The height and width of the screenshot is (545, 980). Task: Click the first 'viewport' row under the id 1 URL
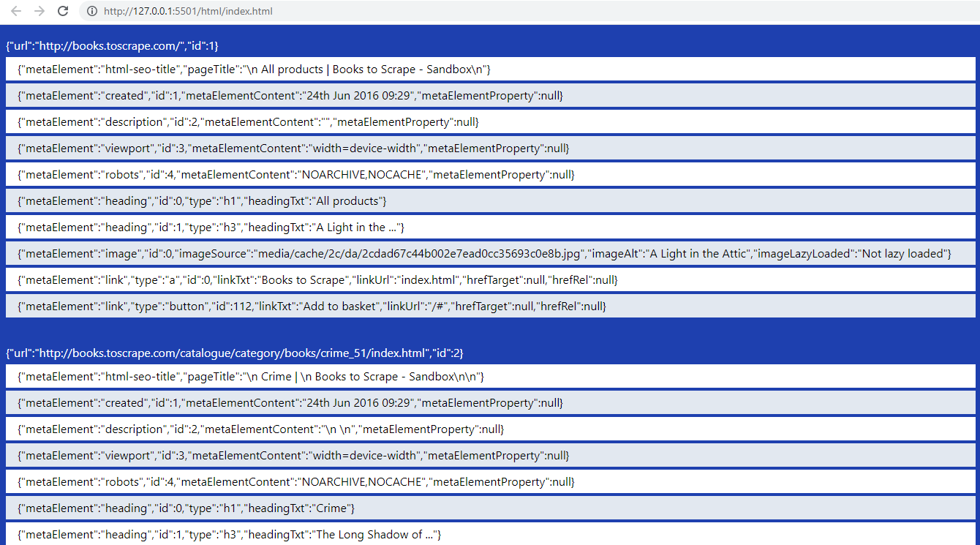pos(491,148)
